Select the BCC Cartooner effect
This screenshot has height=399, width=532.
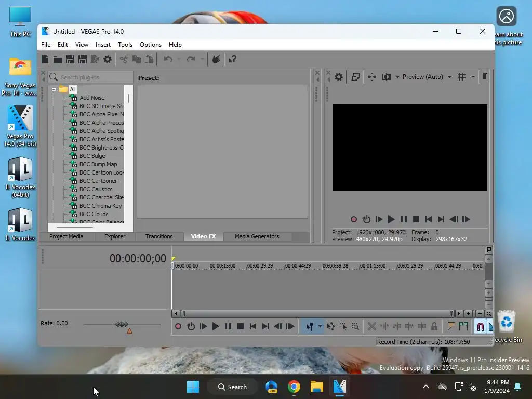tap(98, 181)
